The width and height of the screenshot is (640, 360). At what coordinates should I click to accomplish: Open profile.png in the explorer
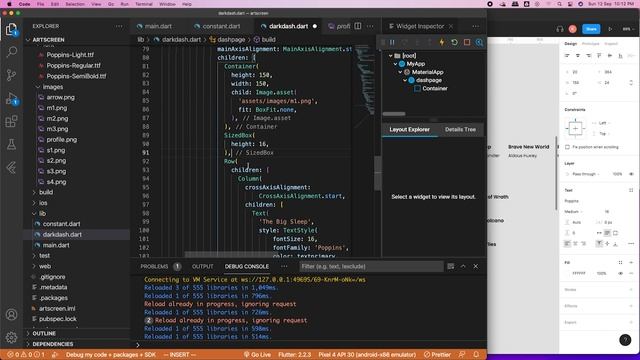[x=61, y=140]
